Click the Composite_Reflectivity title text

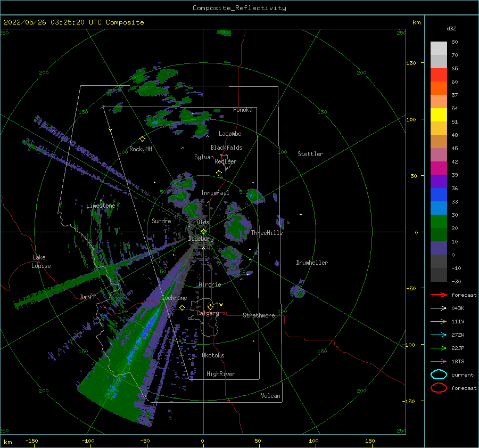click(x=239, y=8)
